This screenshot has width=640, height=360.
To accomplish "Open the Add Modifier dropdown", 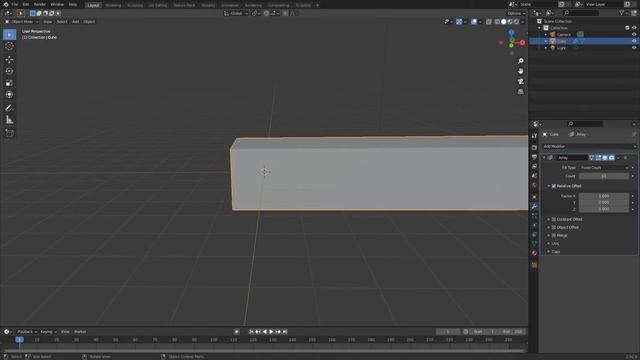I will 589,147.
